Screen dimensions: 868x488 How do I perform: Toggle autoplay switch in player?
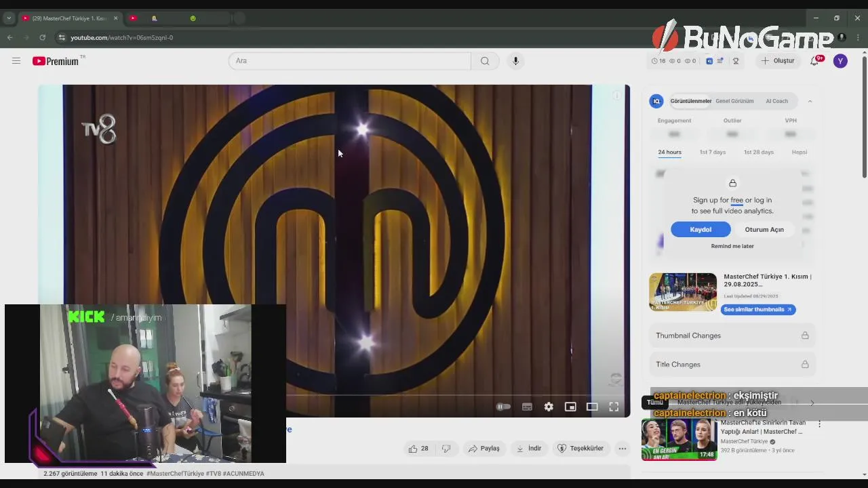point(503,407)
